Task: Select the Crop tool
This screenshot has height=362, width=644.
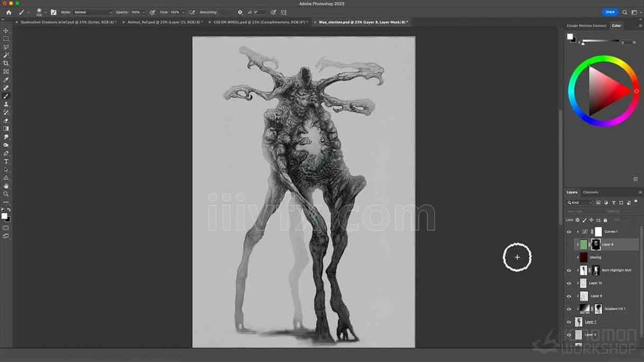Action: coord(6,64)
